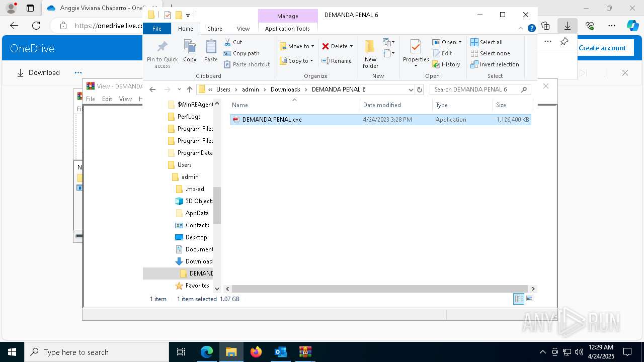Create a New folder
The width and height of the screenshot is (644, 362).
click(x=370, y=54)
